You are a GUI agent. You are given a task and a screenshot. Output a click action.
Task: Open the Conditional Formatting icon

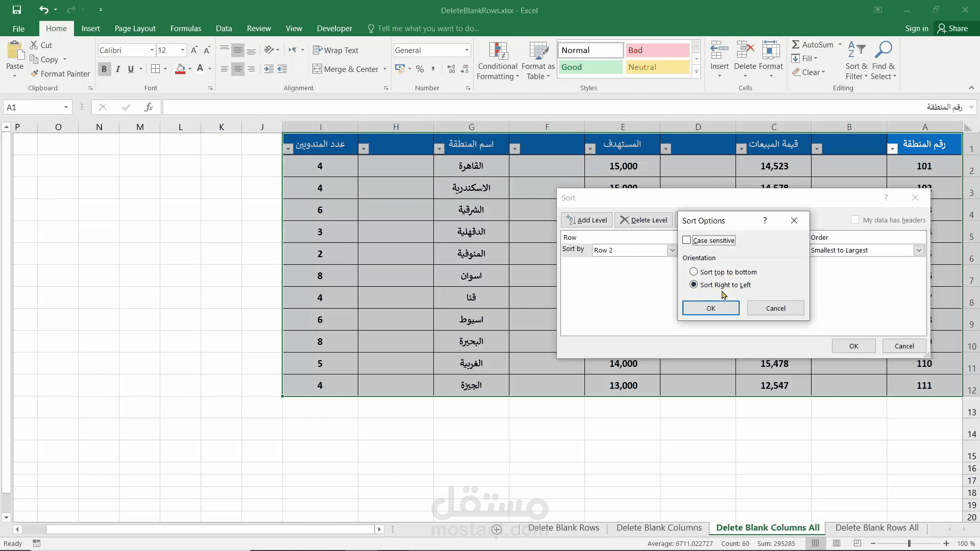498,52
